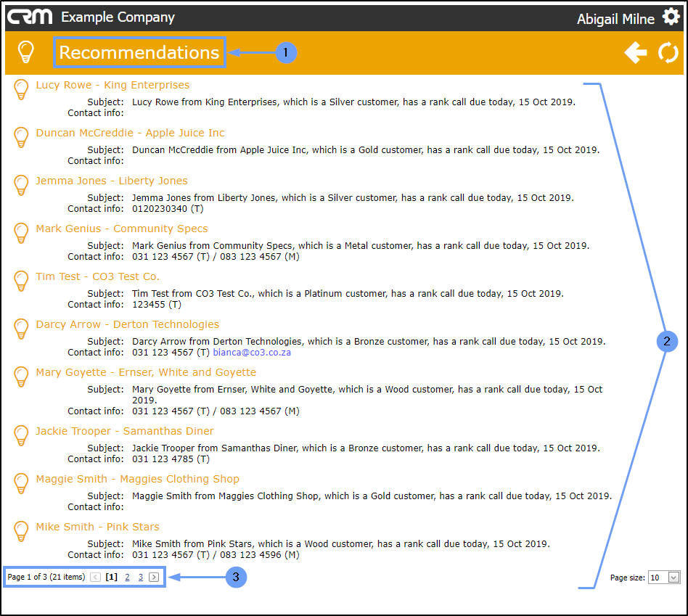Go to page 3

pyautogui.click(x=141, y=577)
